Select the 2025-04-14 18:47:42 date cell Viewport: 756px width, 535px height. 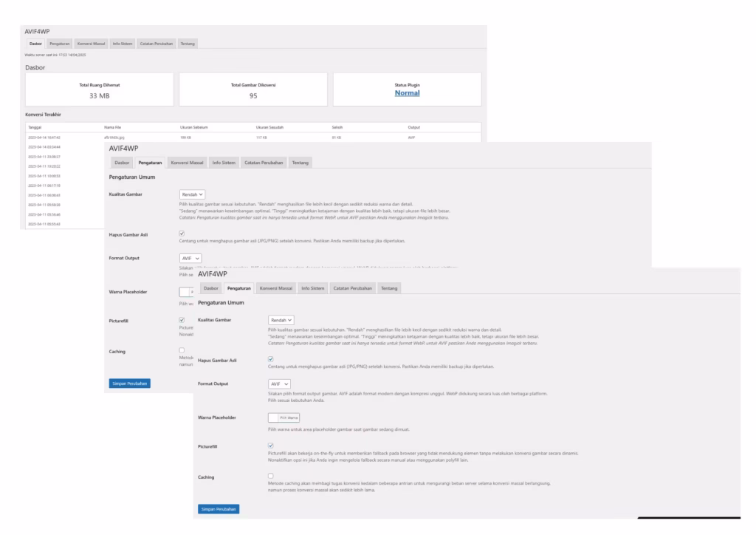pyautogui.click(x=44, y=137)
